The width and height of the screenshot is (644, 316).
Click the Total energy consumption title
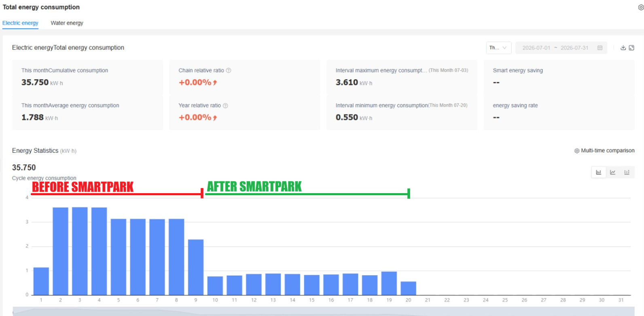[41, 7]
